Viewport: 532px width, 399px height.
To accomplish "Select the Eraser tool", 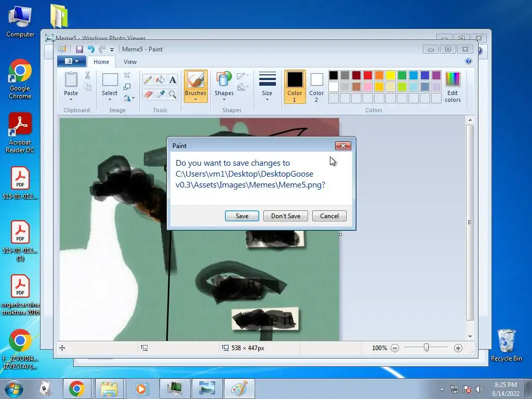I will point(148,94).
